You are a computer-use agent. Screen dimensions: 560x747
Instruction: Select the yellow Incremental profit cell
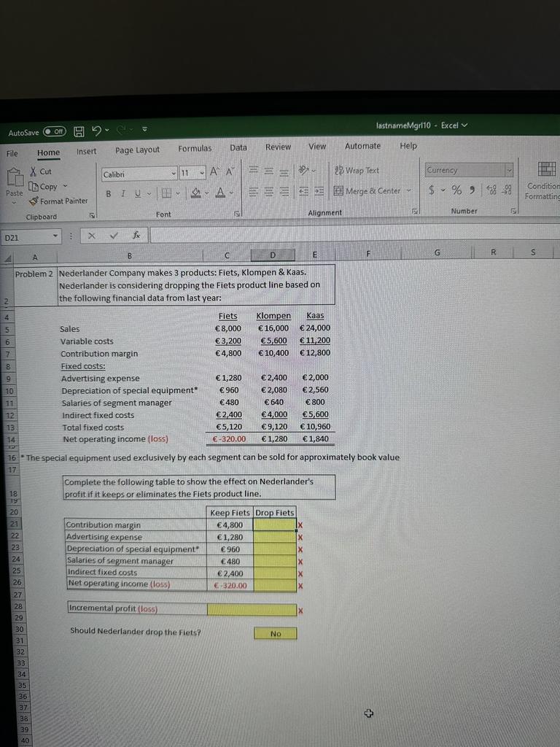point(252,609)
